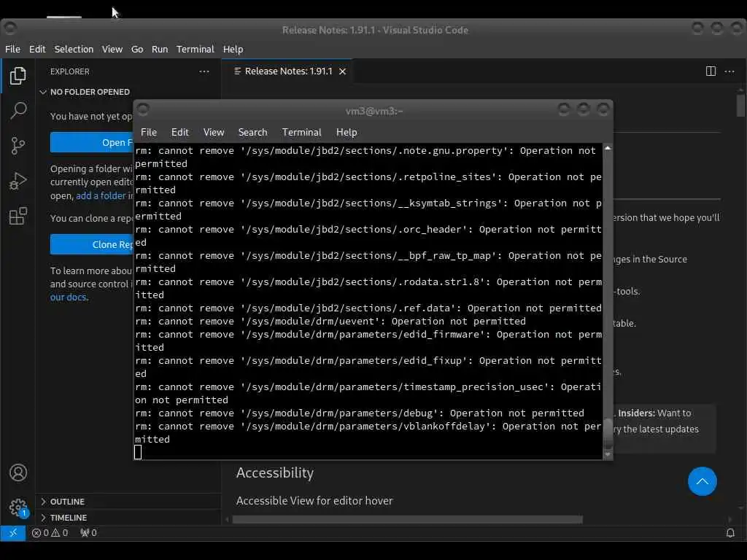Close the Release Notes: 1.91.1 tab
This screenshot has height=560, width=747.
[342, 71]
